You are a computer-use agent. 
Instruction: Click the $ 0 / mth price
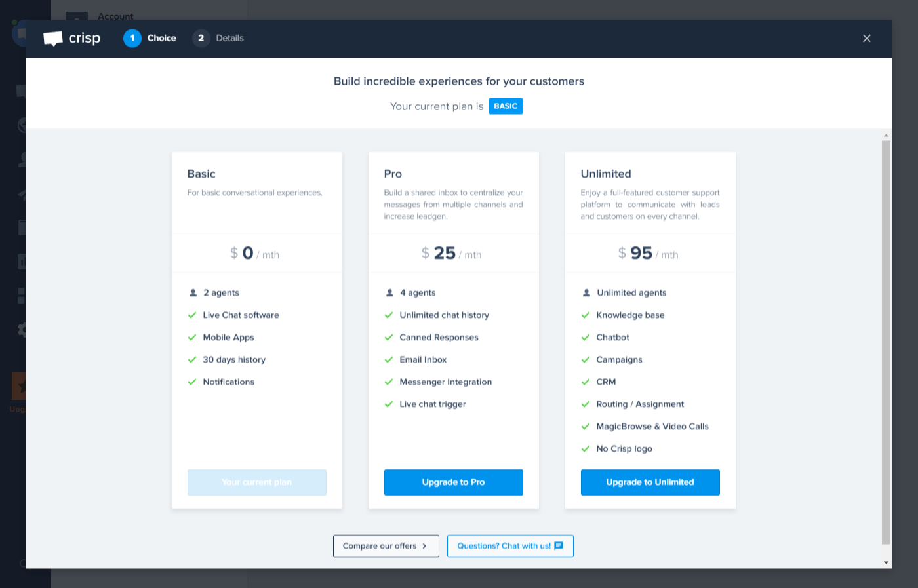pyautogui.click(x=254, y=254)
